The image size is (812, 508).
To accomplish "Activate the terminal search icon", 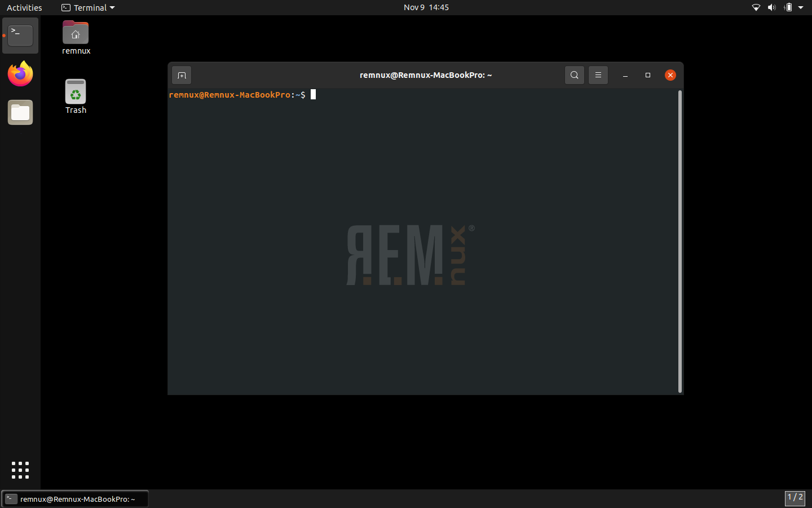I will pos(574,75).
